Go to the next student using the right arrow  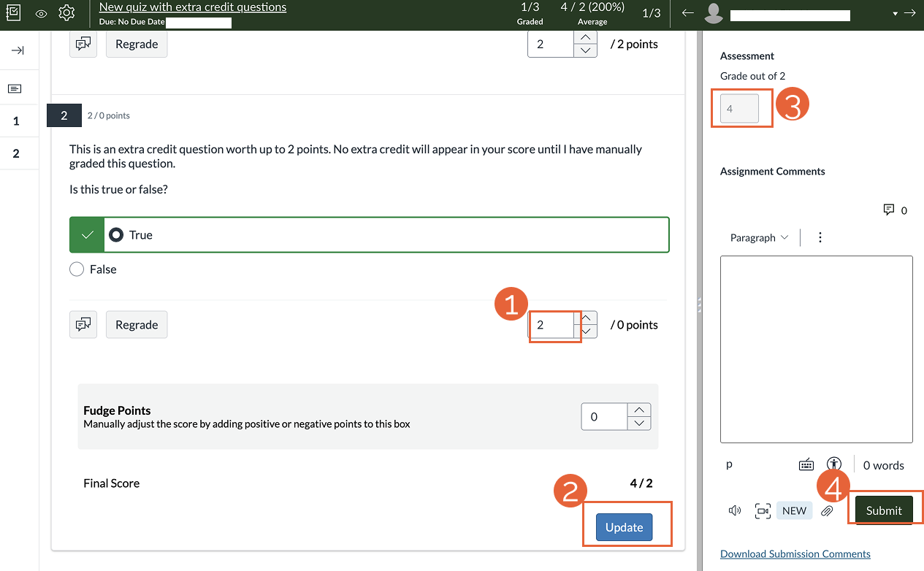(x=910, y=12)
